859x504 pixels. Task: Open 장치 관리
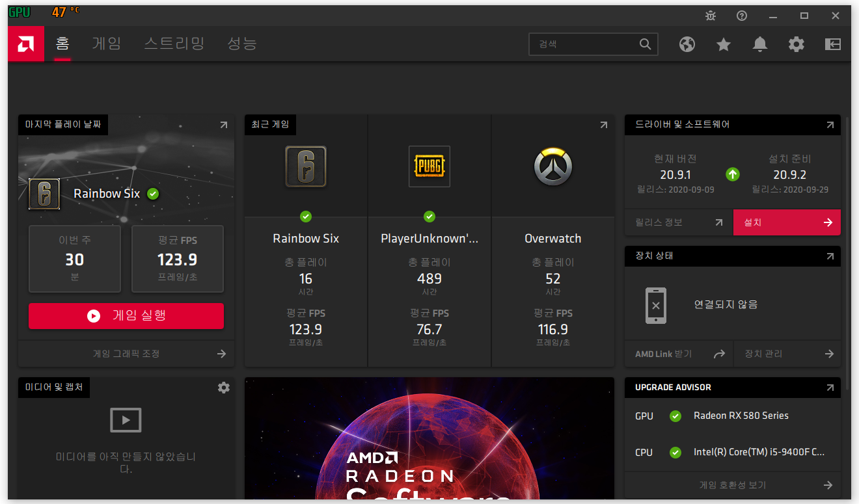click(787, 354)
